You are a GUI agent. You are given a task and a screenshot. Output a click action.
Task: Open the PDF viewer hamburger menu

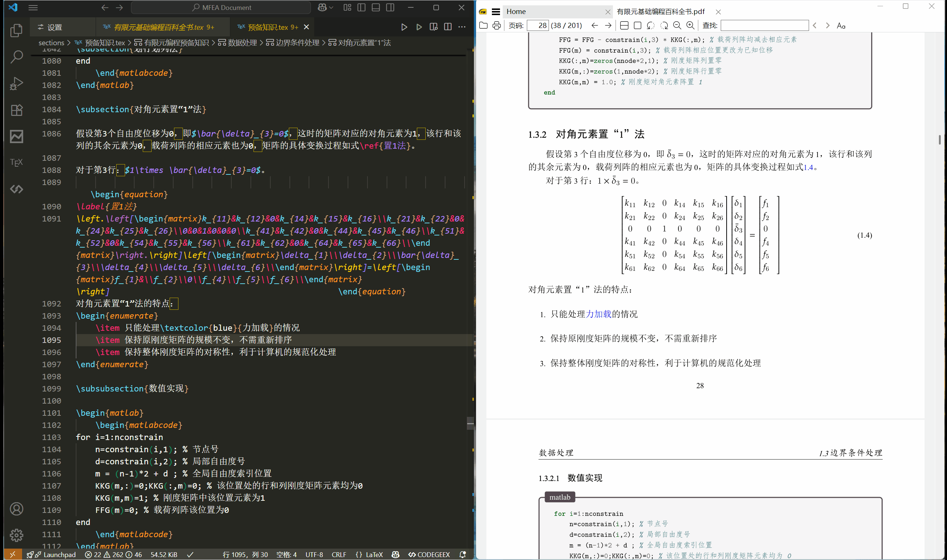point(496,12)
